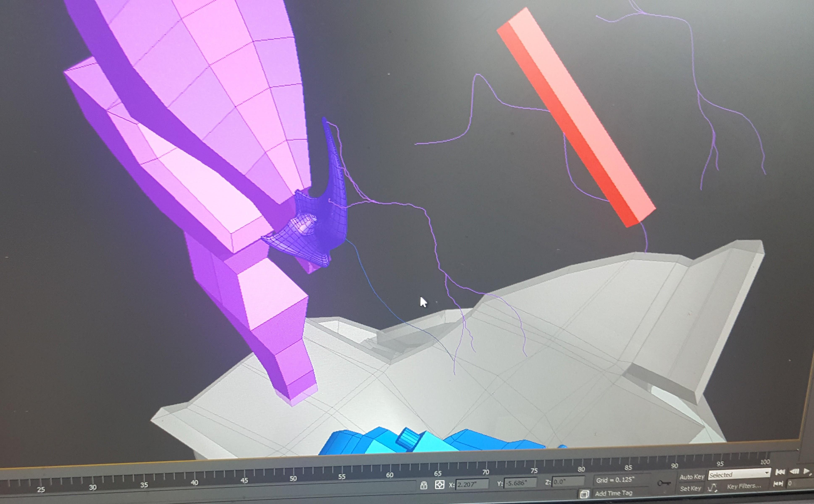
Task: Toggle key mode button
Action: (778, 484)
